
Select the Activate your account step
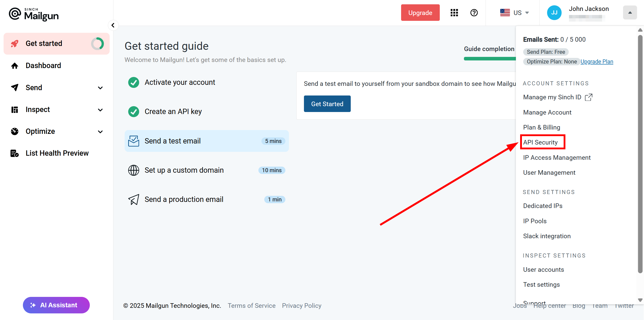(x=207, y=83)
